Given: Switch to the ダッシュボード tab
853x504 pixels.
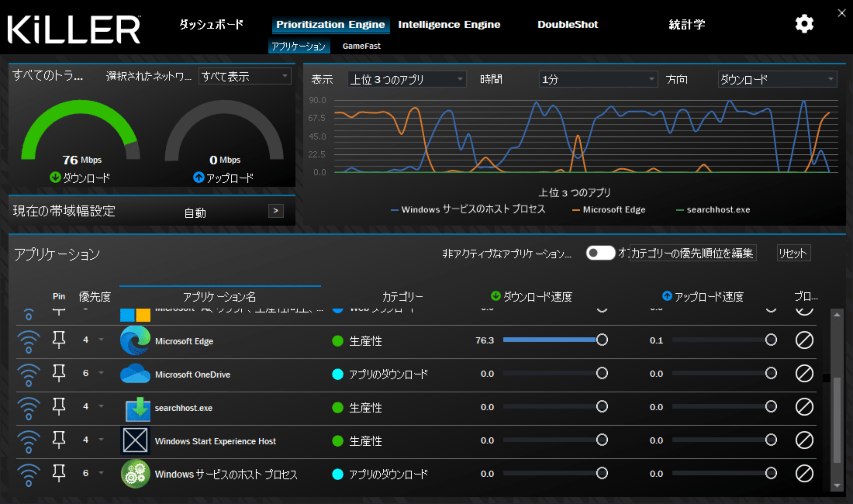Looking at the screenshot, I should coord(211,25).
